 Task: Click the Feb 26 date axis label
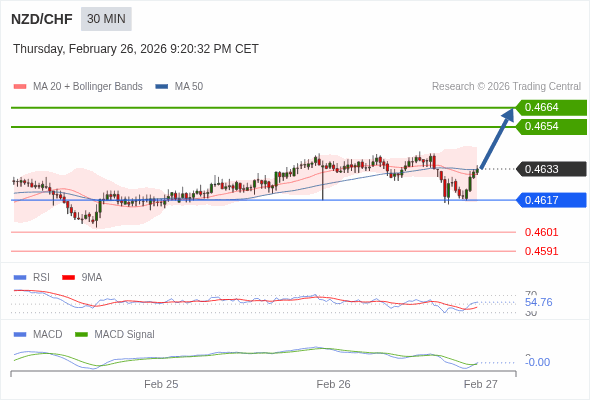pos(333,384)
